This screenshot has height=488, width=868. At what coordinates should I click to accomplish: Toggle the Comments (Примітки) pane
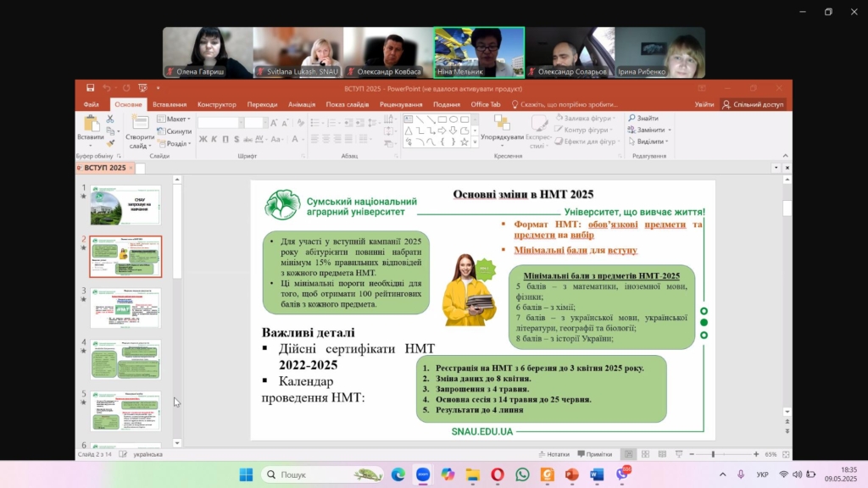point(595,454)
